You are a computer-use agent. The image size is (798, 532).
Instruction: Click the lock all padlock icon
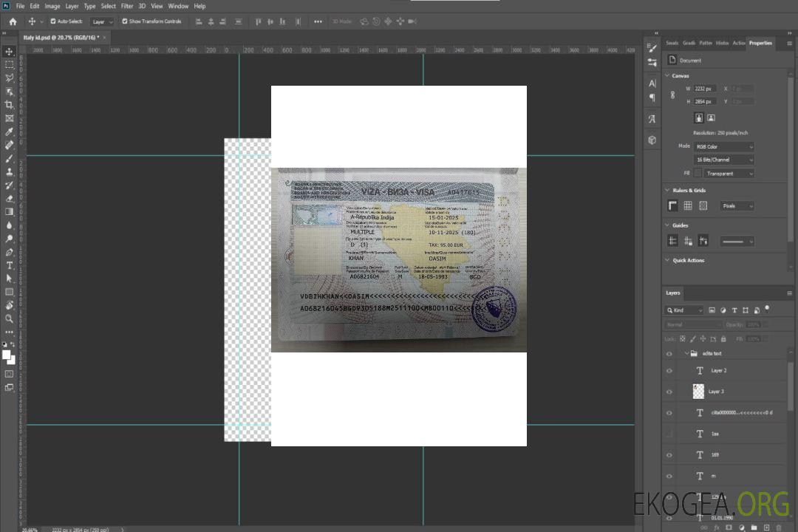point(723,338)
